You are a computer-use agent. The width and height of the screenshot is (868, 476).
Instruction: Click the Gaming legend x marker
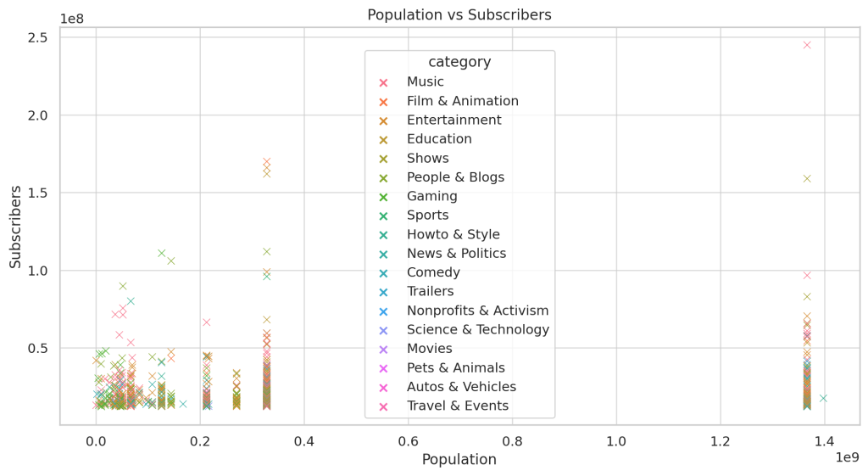click(383, 197)
